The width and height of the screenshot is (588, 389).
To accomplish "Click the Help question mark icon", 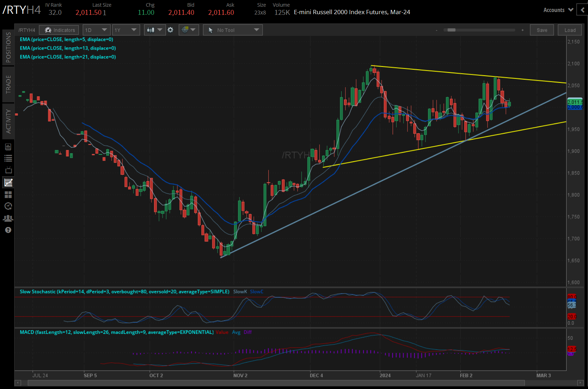I will pos(8,230).
